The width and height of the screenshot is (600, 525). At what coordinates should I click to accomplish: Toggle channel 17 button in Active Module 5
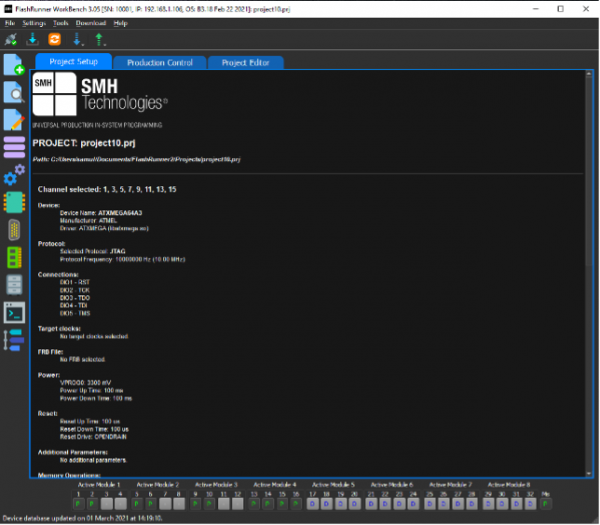[313, 505]
